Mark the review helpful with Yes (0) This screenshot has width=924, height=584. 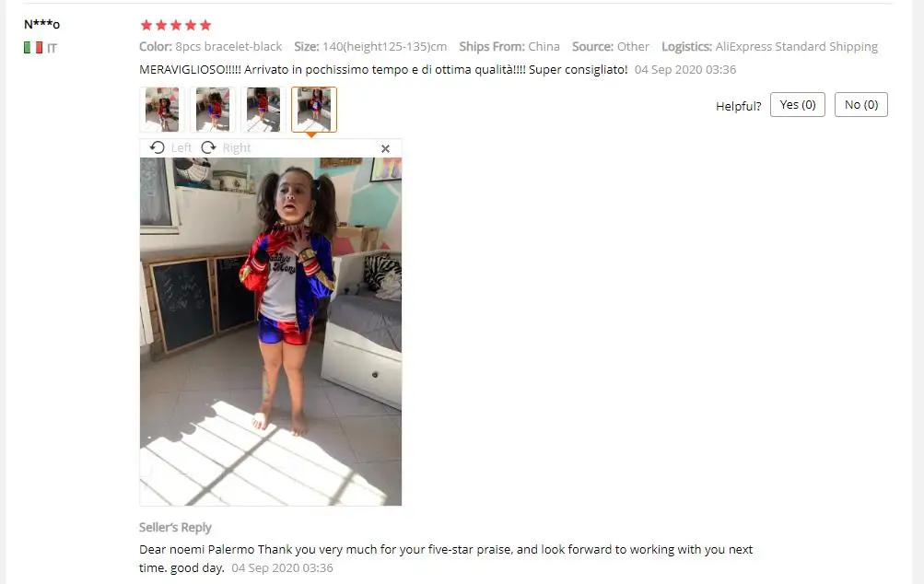coord(797,105)
